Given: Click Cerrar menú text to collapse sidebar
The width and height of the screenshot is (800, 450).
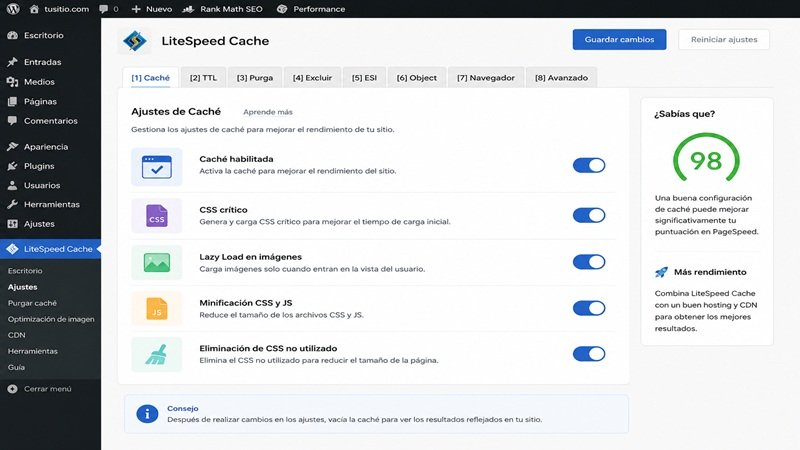Looking at the screenshot, I should point(47,389).
